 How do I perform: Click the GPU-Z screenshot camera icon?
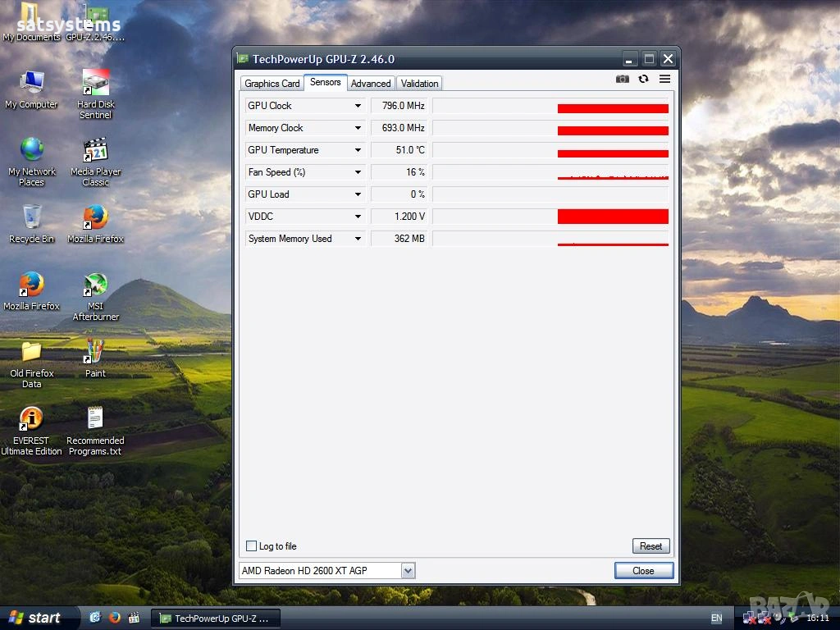(x=623, y=79)
